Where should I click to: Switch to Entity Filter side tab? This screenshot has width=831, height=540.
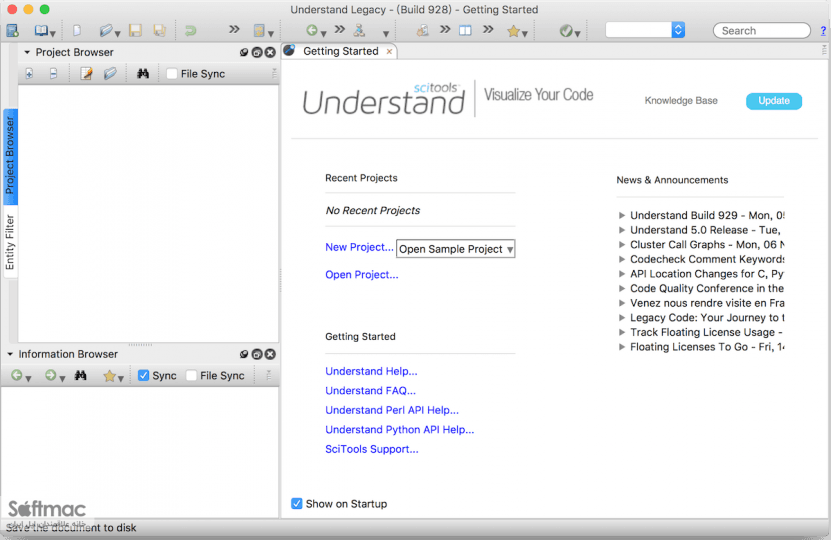click(x=10, y=242)
